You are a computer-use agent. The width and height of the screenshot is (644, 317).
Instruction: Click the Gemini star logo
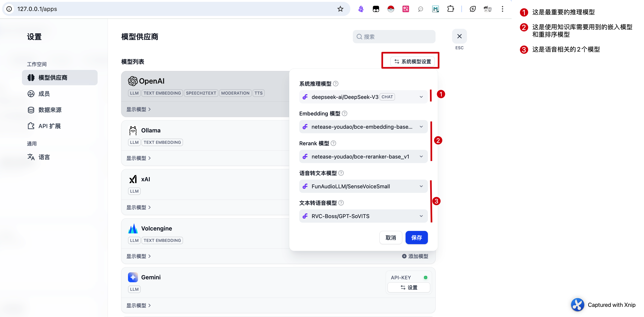133,277
